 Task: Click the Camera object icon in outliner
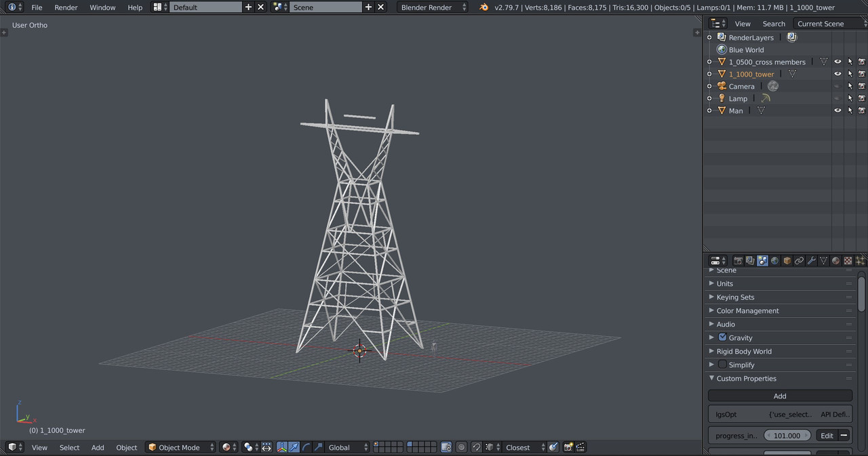(x=722, y=86)
